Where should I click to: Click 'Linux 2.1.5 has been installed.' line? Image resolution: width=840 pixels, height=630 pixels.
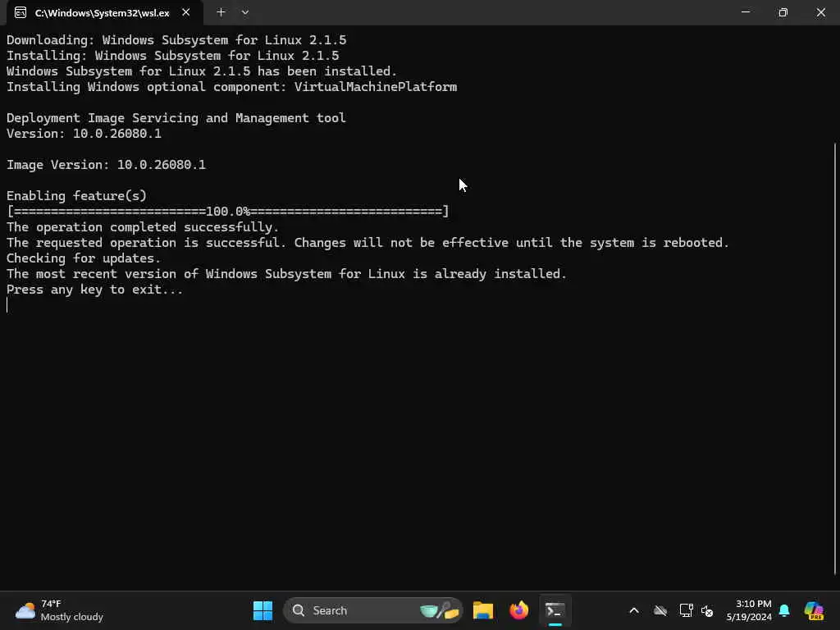[202, 71]
